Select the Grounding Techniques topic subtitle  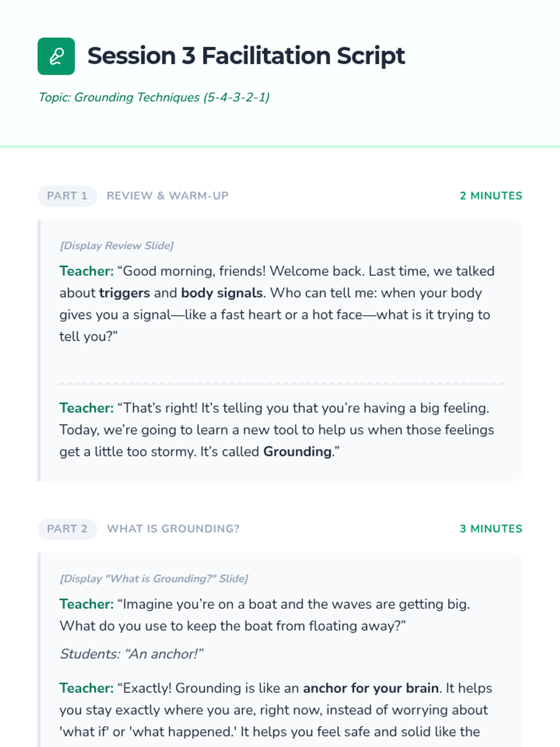click(x=154, y=97)
